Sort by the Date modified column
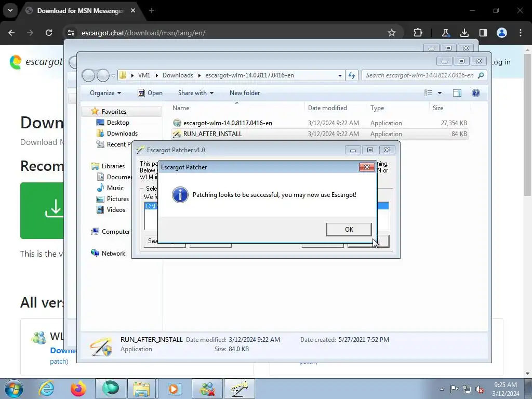532x399 pixels. pyautogui.click(x=327, y=108)
